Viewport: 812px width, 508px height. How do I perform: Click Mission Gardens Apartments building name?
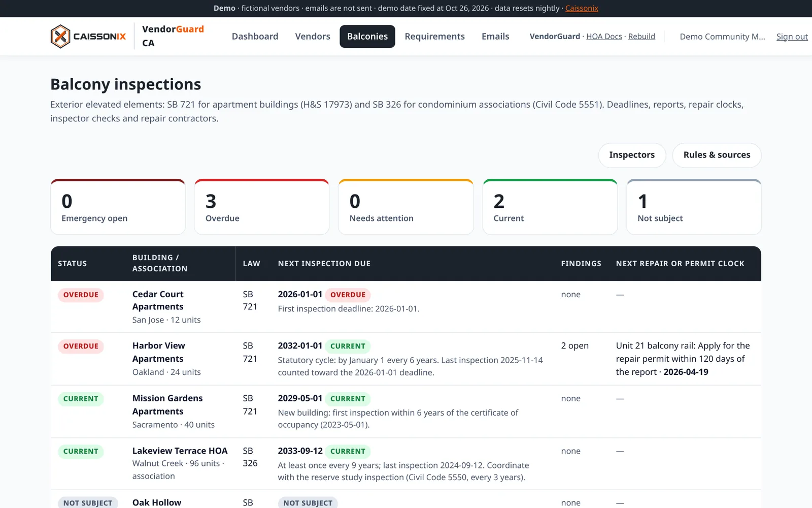[167, 405]
